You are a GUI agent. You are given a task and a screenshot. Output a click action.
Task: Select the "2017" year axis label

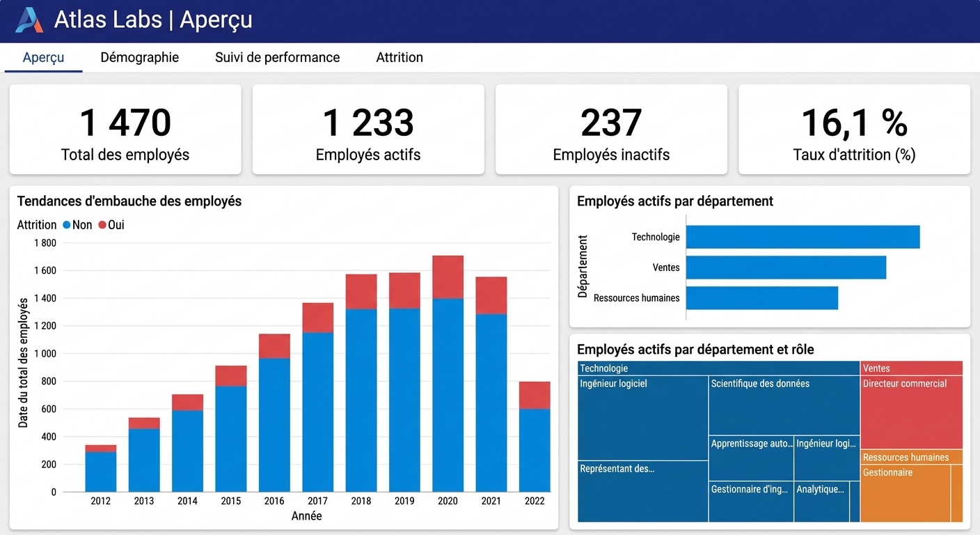point(318,500)
